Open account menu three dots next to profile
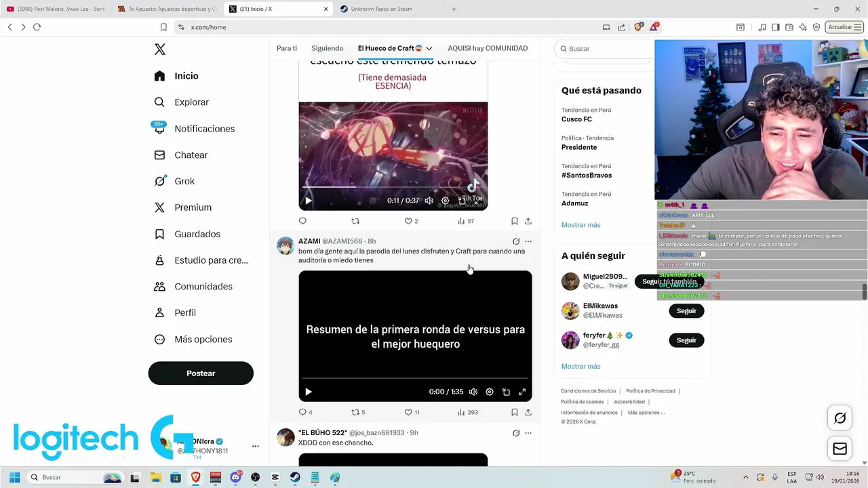Viewport: 868px width, 488px height. point(256,446)
